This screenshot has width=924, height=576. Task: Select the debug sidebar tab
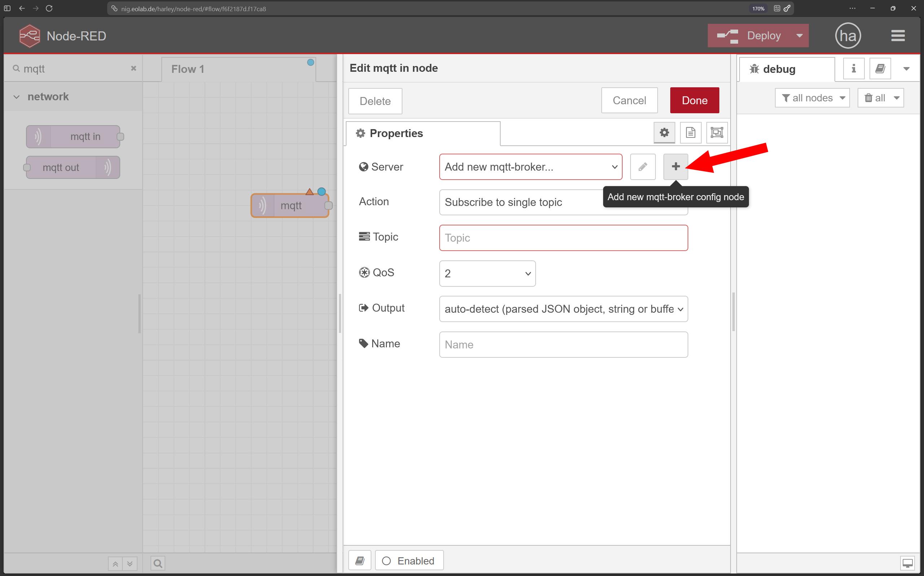(x=787, y=69)
